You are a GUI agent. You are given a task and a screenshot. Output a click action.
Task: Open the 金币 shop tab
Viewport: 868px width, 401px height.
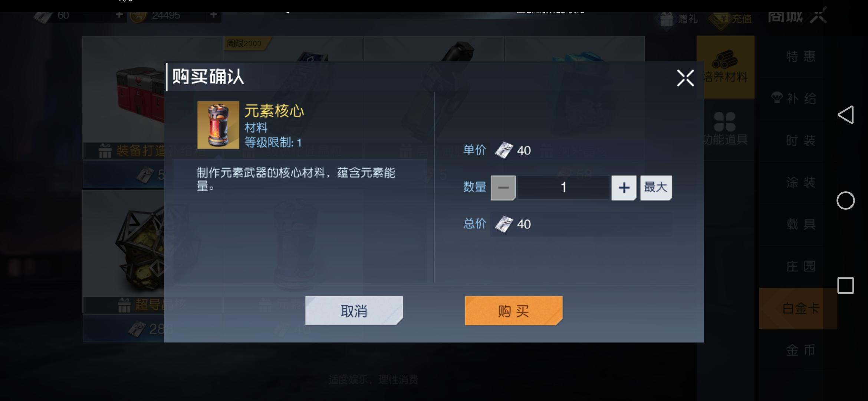coord(800,351)
